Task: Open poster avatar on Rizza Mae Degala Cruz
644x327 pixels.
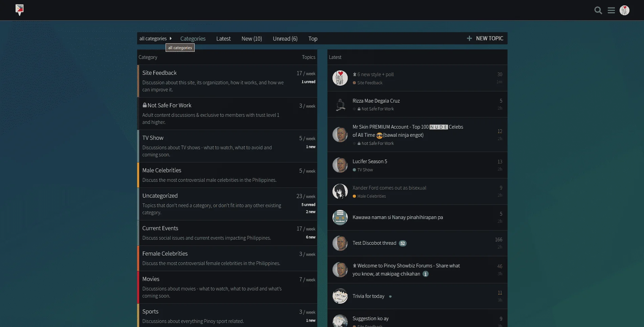Action: (340, 105)
